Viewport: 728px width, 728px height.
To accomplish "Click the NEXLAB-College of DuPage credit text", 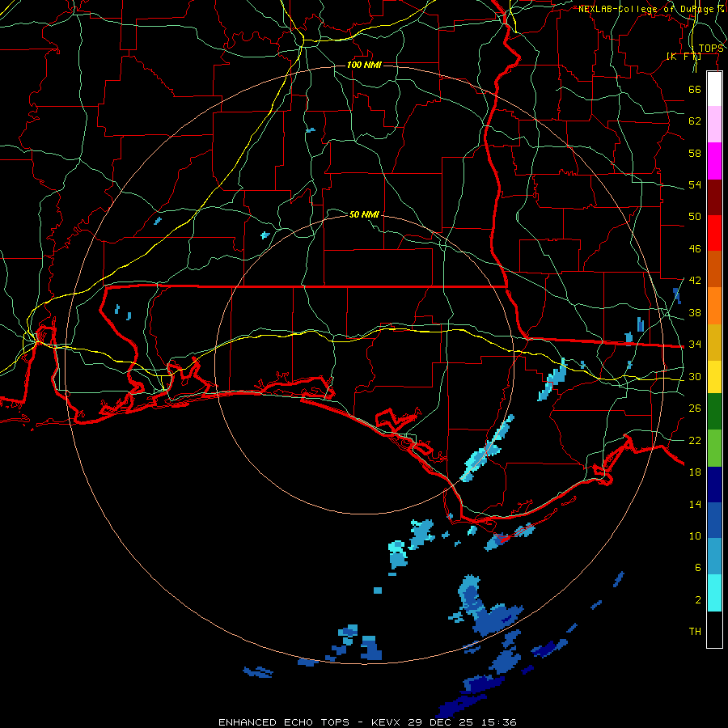I will coord(650,9).
